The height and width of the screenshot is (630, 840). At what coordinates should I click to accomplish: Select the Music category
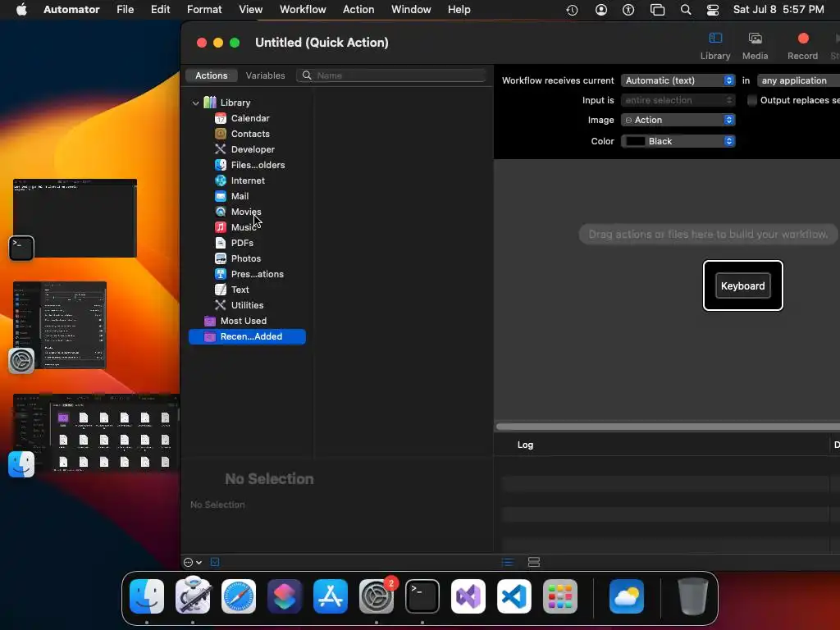tap(242, 226)
